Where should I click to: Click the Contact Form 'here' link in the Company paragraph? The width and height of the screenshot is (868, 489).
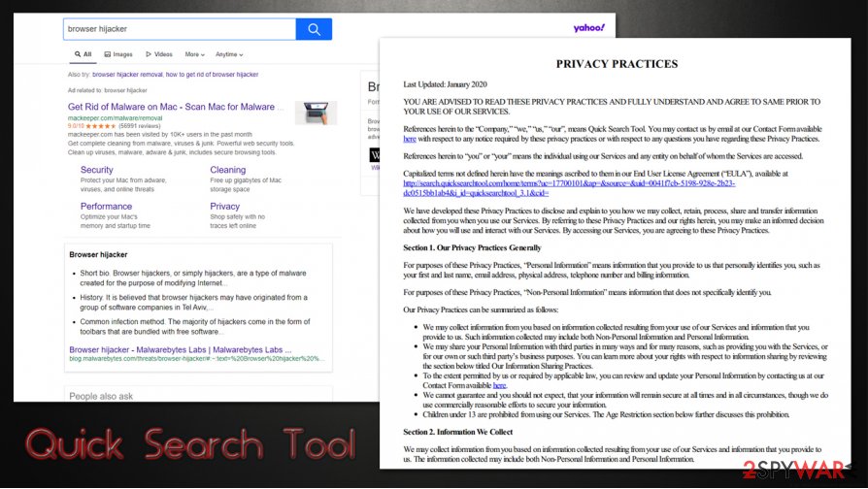tap(410, 139)
